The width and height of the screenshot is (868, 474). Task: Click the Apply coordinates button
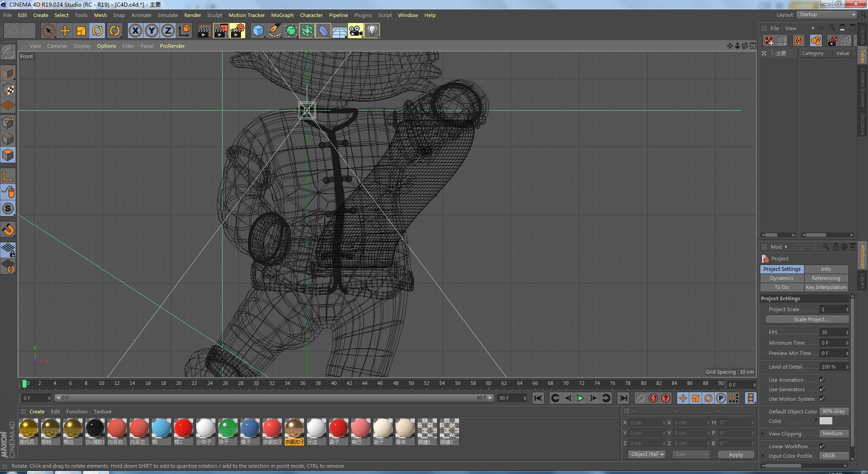pos(736,455)
